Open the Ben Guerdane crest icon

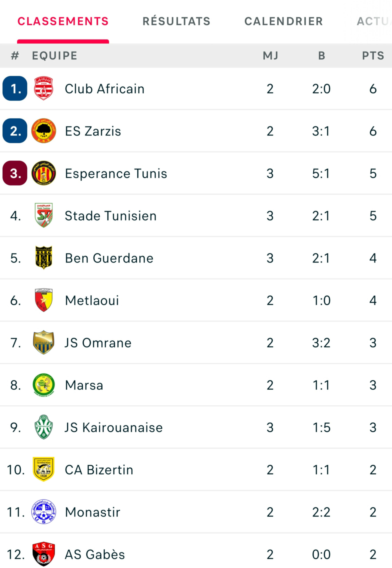coord(43,257)
